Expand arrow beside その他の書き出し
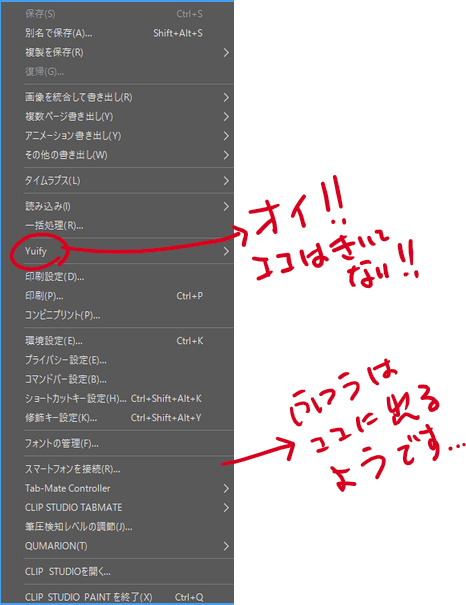 [x=226, y=155]
